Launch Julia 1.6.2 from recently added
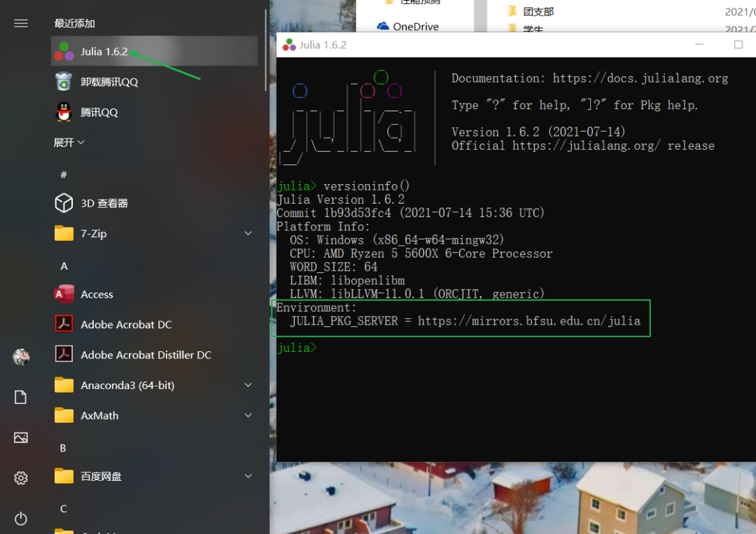 pos(154,51)
